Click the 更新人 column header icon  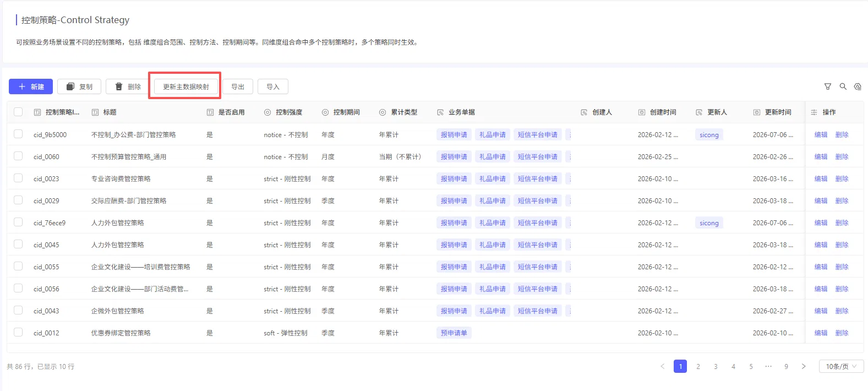(699, 112)
